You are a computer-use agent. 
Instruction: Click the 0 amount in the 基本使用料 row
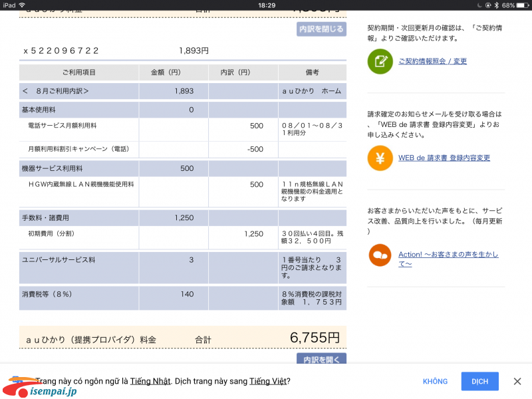tap(192, 110)
